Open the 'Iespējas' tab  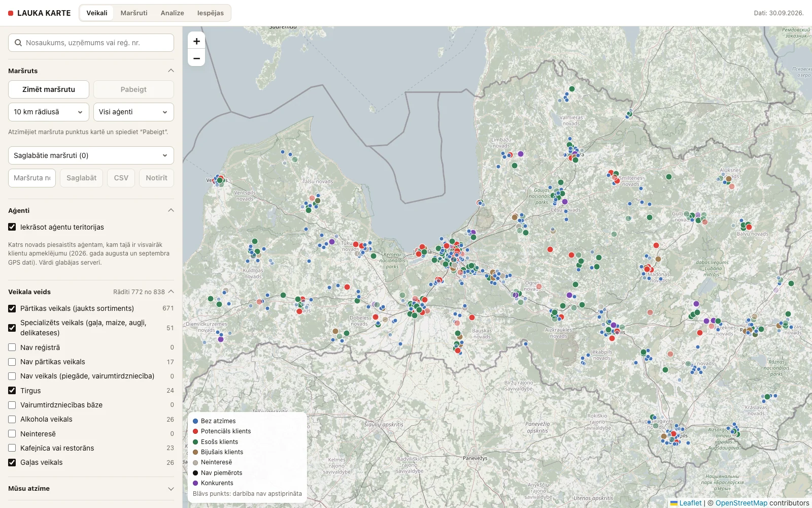211,13
